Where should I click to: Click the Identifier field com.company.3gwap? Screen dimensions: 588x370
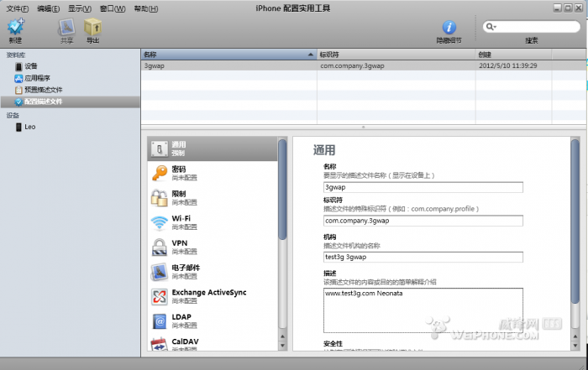pyautogui.click(x=423, y=221)
